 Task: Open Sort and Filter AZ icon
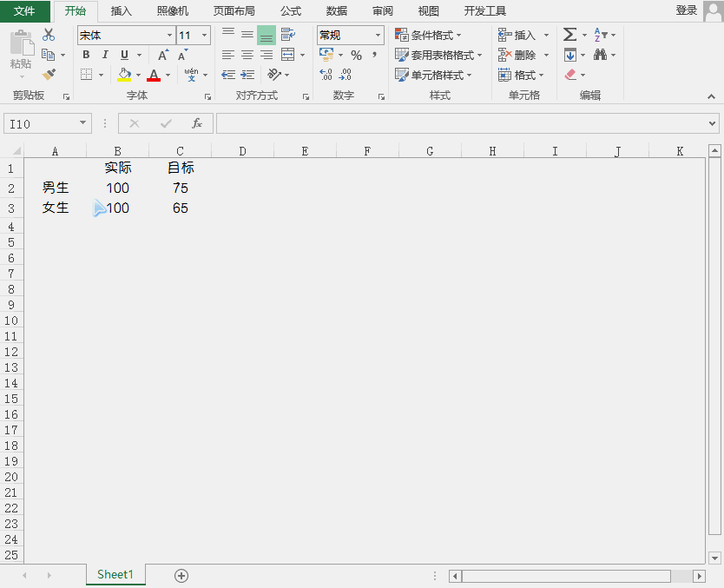600,35
